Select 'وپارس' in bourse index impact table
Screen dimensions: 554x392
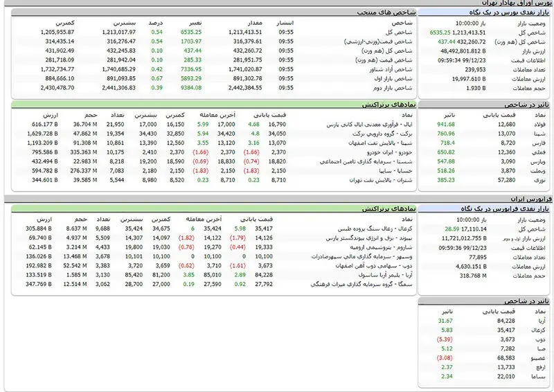[x=538, y=161]
